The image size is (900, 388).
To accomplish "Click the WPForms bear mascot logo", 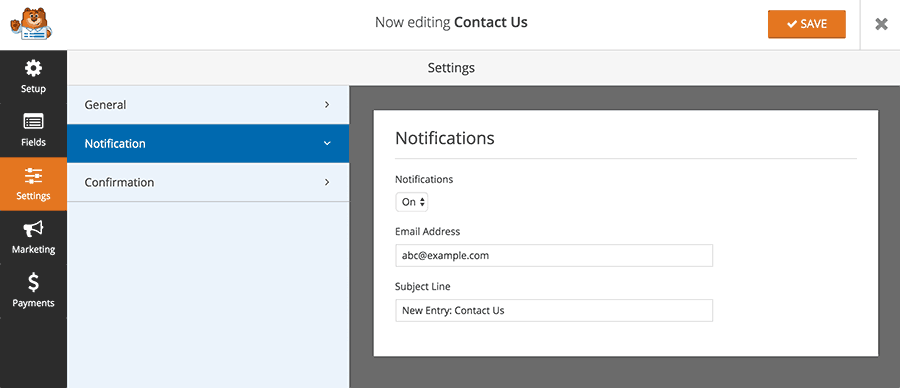I will point(31,24).
